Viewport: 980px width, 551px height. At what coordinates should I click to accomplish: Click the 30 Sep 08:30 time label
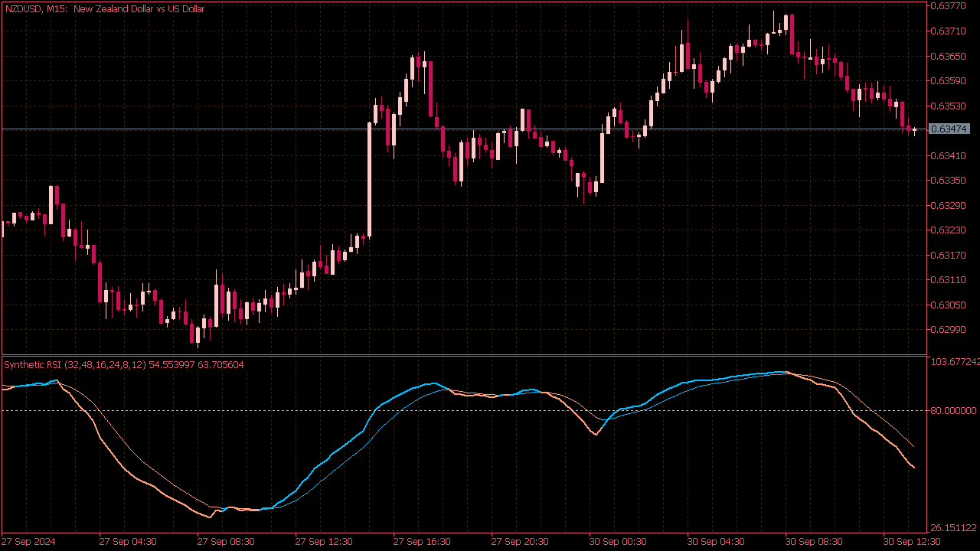[x=814, y=542]
